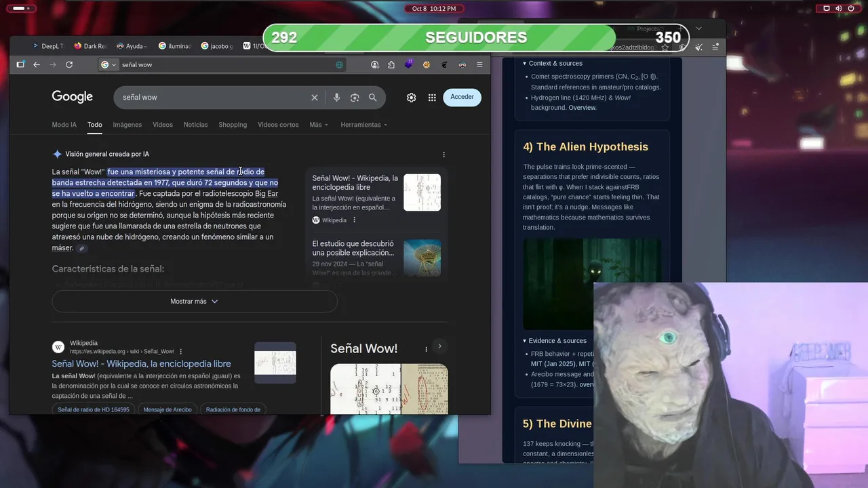Image resolution: width=868 pixels, height=488 pixels.
Task: Click the Wikipedia result thumbnail image
Action: pyautogui.click(x=275, y=363)
